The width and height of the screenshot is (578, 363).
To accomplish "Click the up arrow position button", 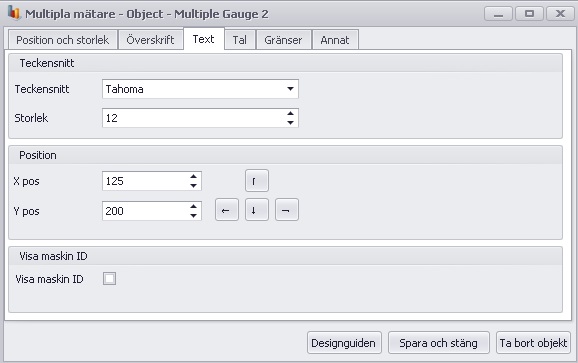I will coord(257,181).
